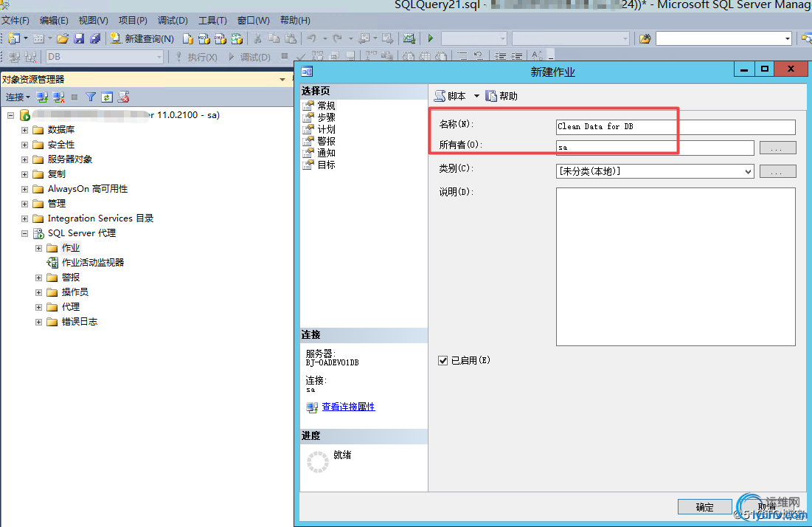Toggle the 已启用(E) enabled checkbox

(x=443, y=360)
